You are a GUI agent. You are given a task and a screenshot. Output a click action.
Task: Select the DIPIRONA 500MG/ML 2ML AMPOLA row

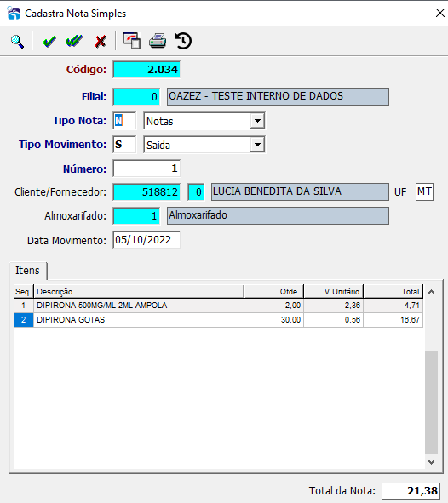tap(218, 306)
